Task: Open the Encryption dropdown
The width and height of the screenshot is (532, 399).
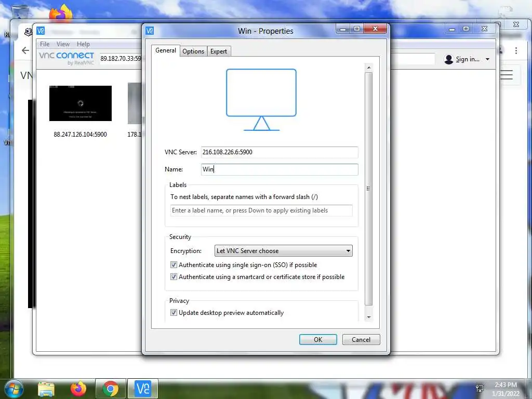Action: tap(283, 251)
